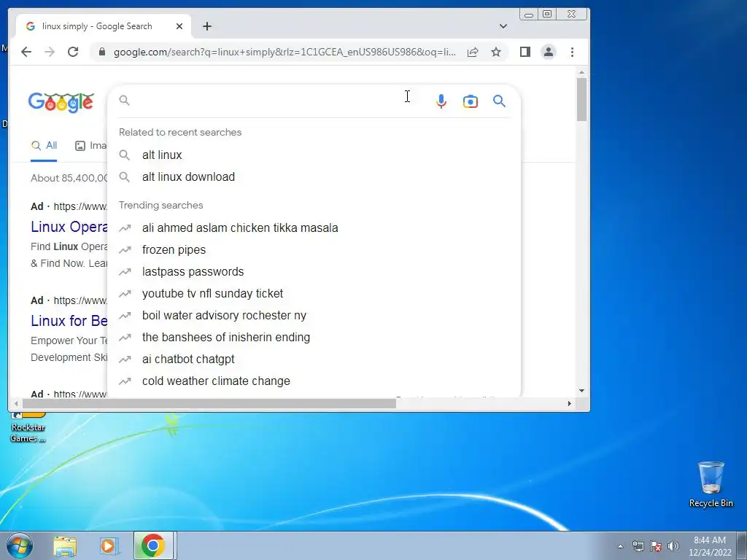
Task: Select the linux simply browser tab
Action: 98,26
